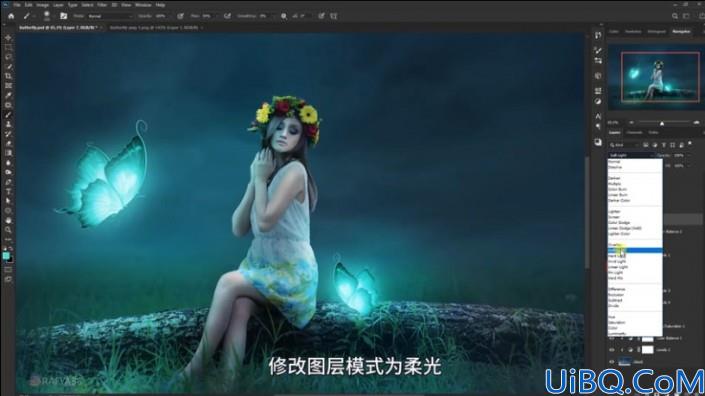Switch to the Histogram tab
Screen dimensions: 705x396
656,31
